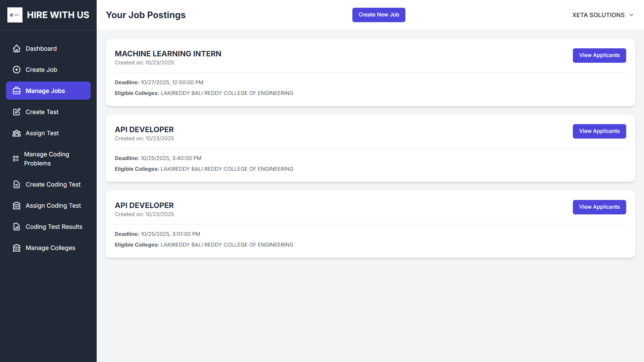Viewport: 644px width, 362px height.
Task: Select the Manage Jobs briefcase icon
Action: 17,91
